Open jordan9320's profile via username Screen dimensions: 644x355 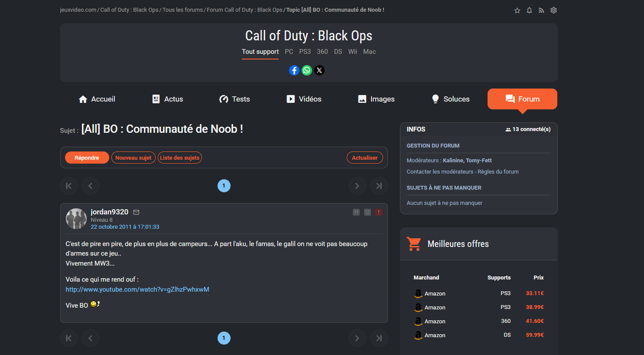(110, 212)
